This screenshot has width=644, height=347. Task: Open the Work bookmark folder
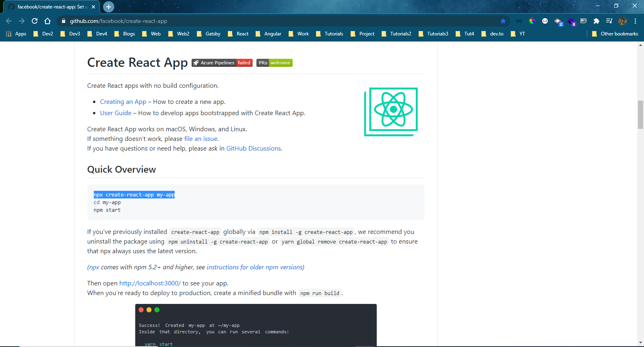click(299, 34)
